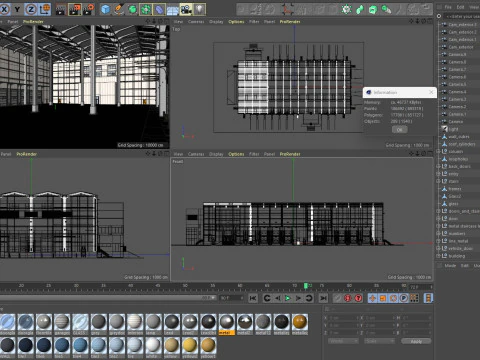Click the green cube icon in top toolbar
Image resolution: width=480 pixels, height=360 pixels.
[x=373, y=9]
